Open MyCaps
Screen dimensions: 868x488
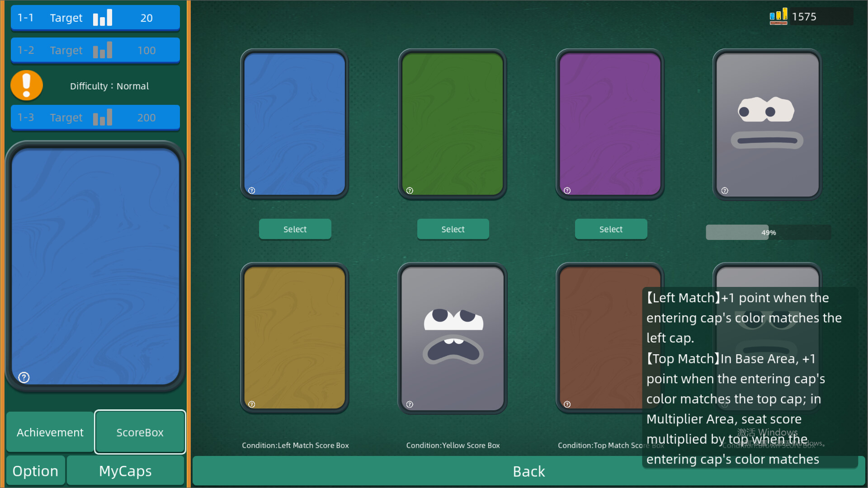click(125, 471)
